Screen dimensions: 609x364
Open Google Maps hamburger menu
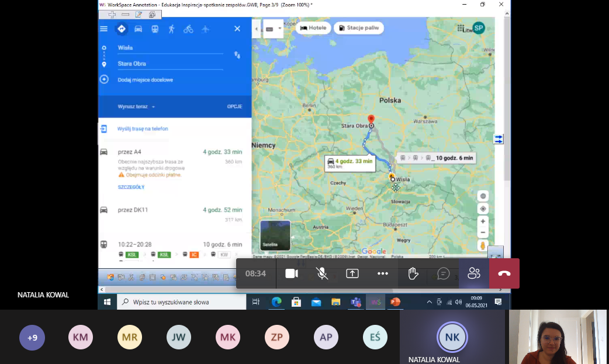[x=104, y=29]
